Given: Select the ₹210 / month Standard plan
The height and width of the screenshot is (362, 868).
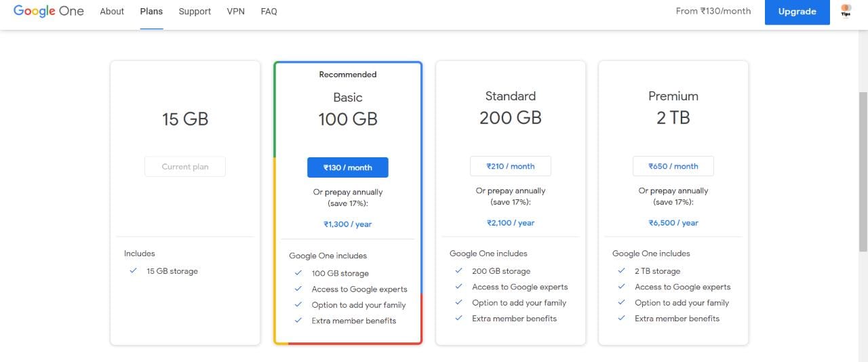Looking at the screenshot, I should (511, 166).
